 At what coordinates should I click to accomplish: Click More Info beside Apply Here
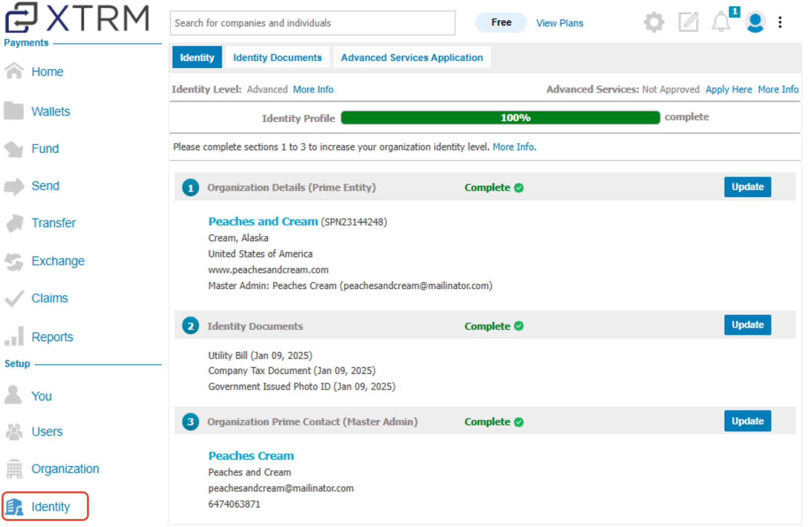(778, 89)
